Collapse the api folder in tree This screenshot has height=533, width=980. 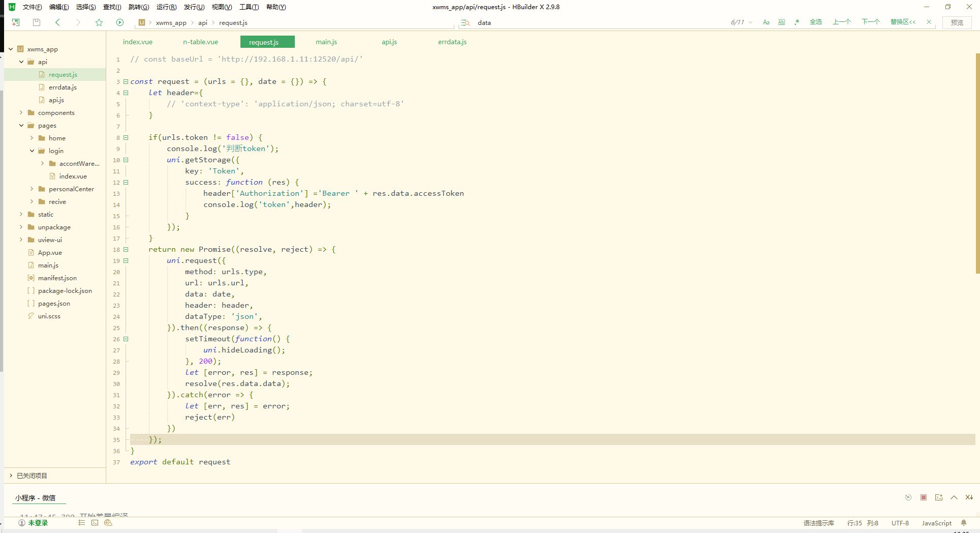(21, 62)
